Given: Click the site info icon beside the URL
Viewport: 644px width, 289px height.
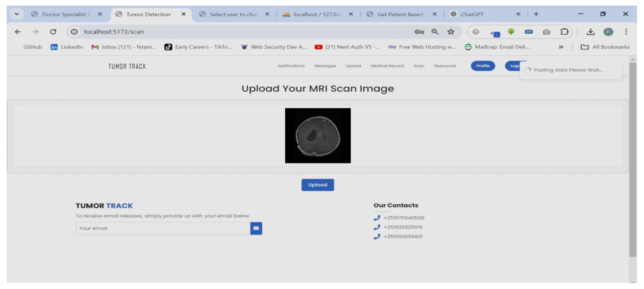Looking at the screenshot, I should 74,32.
